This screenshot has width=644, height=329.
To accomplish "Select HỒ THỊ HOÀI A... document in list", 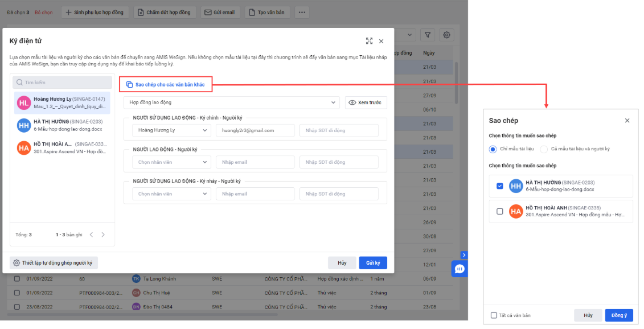I will pos(62,148).
